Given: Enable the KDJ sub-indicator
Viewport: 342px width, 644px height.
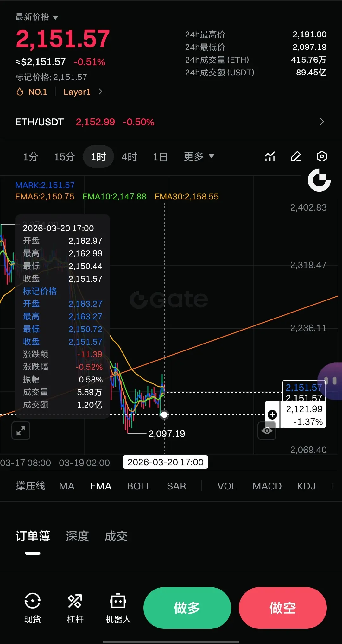Looking at the screenshot, I should [x=306, y=486].
